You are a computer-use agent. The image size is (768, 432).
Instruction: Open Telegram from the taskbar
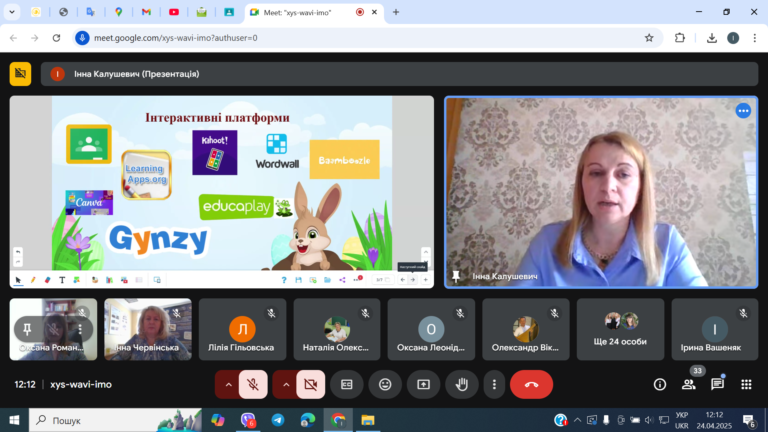coord(278,420)
